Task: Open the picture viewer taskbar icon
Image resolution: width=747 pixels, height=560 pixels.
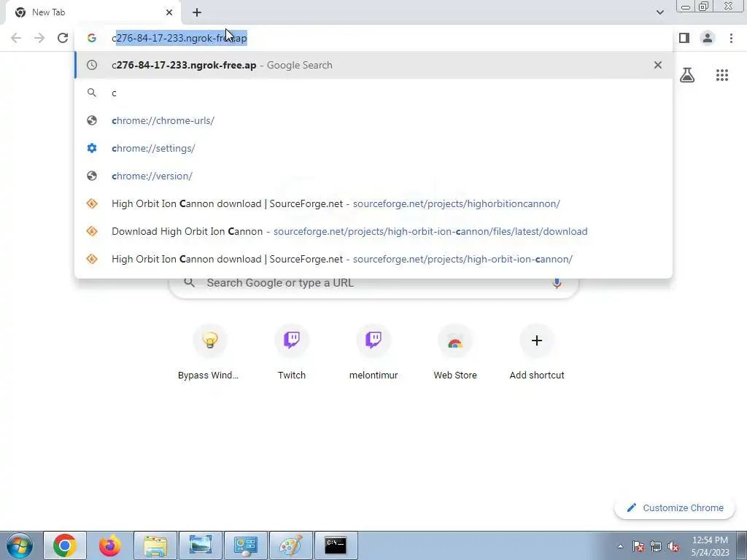Action: coord(201,545)
